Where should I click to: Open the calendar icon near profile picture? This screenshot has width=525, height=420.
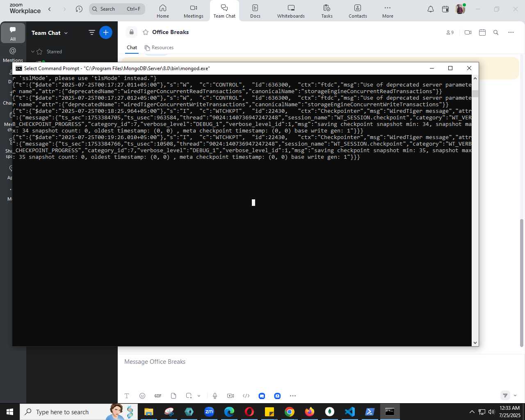pos(445,9)
